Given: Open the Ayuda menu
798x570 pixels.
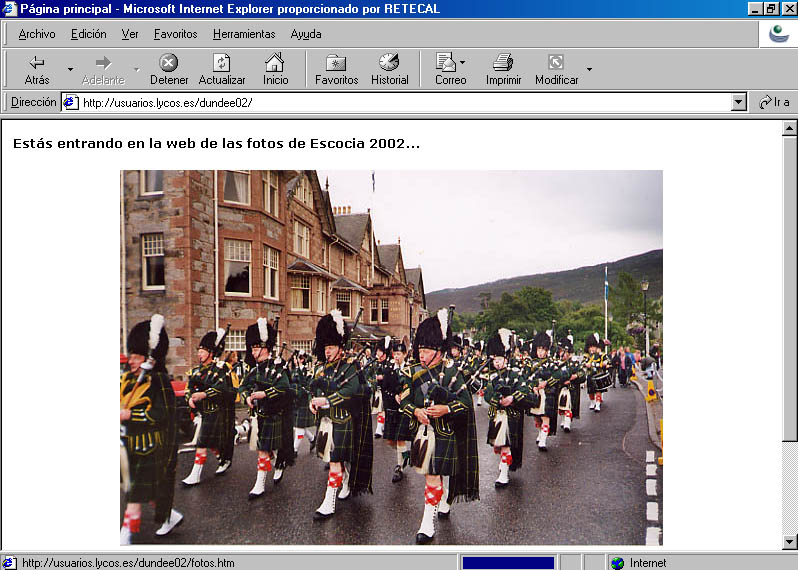Looking at the screenshot, I should (306, 34).
